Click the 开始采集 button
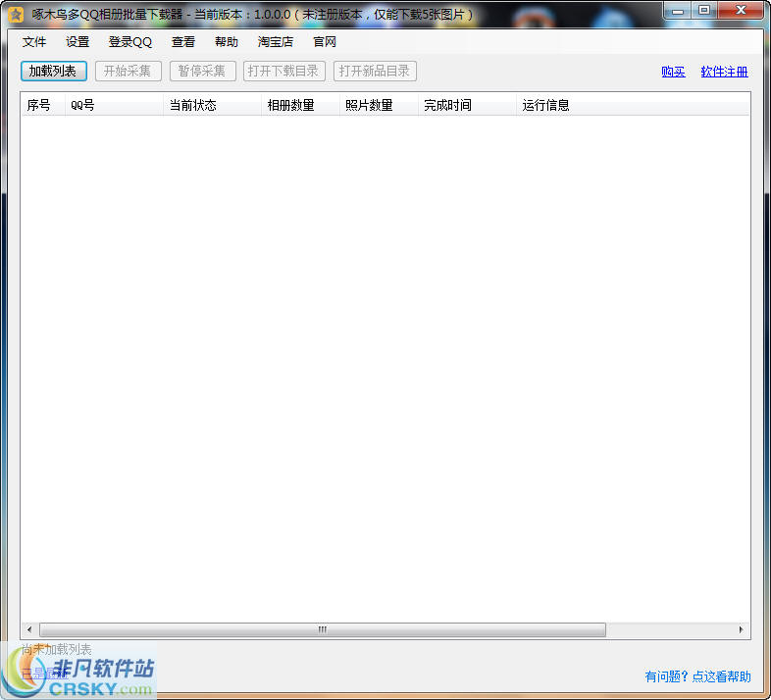 coord(128,72)
